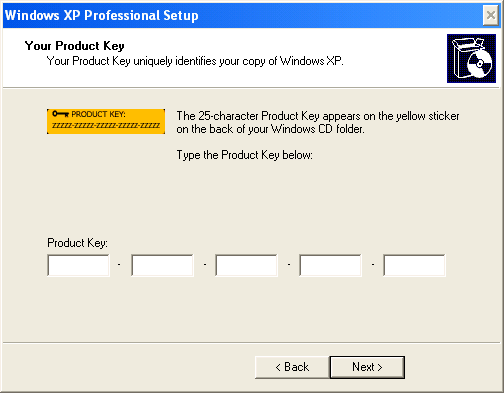Click the black key icon on yellow sticker
Screen dimensions: 504x393
click(x=60, y=114)
